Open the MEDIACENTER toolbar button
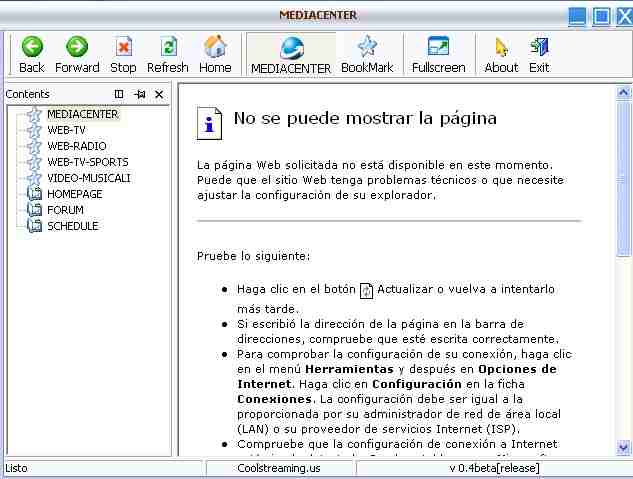 pyautogui.click(x=291, y=53)
